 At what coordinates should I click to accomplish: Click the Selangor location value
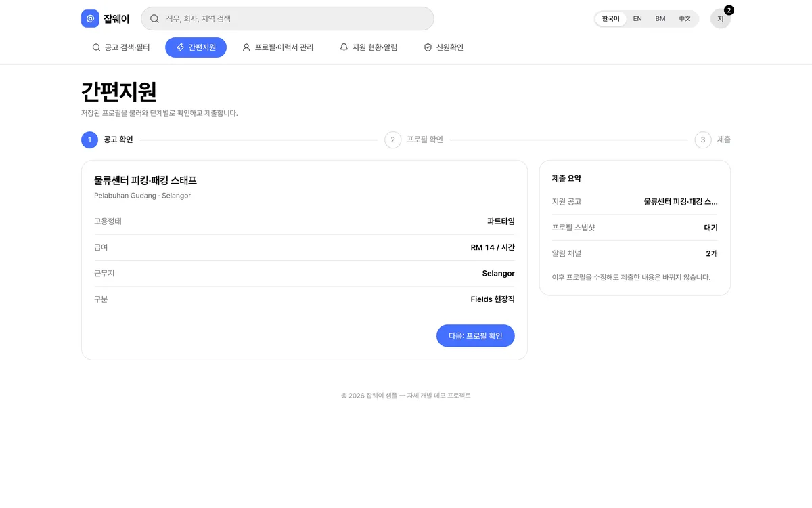point(499,273)
